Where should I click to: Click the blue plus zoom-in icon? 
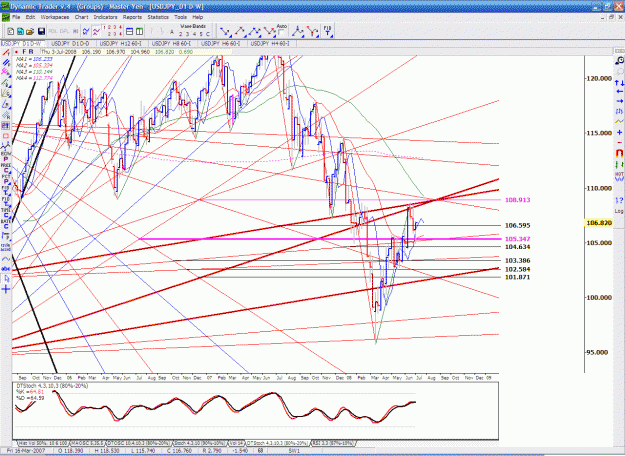pos(619,132)
